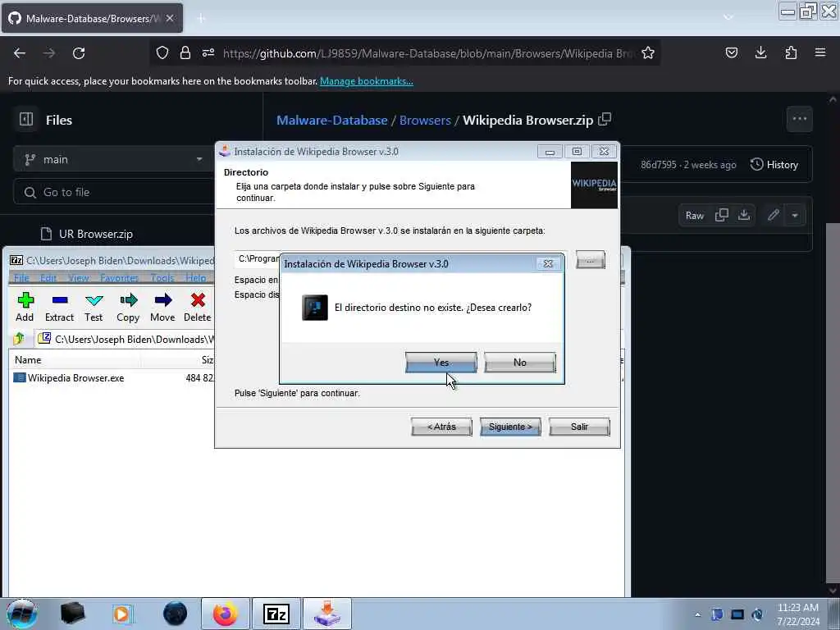Screen dimensions: 840x630
Task: Close the Malware-Database browser tab
Action: coord(170,18)
